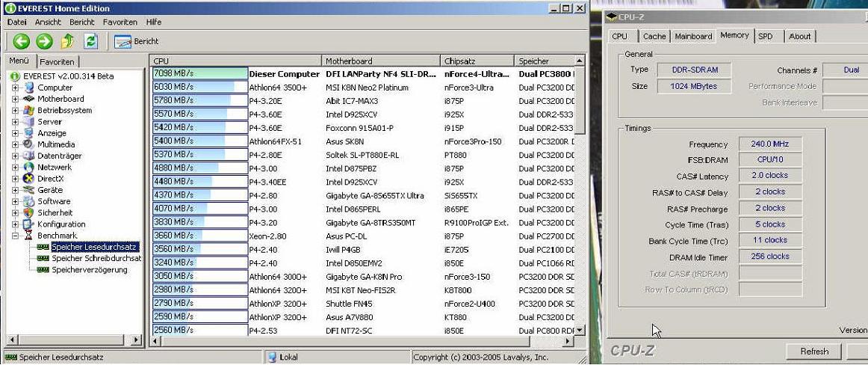The image size is (868, 365).
Task: Expand the Motherboard tree node
Action: [x=15, y=99]
